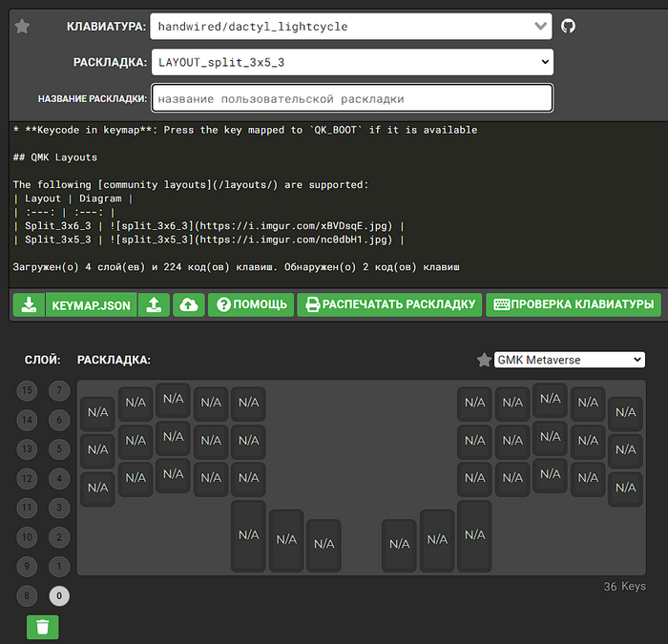Click the GitHub icon next to keyboard selector
668x644 pixels.
568,27
